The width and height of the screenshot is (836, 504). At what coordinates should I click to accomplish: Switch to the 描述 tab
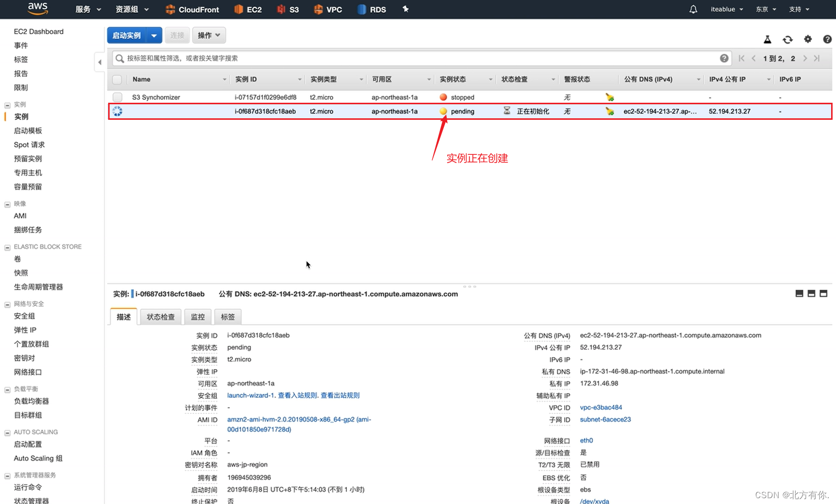coord(124,317)
